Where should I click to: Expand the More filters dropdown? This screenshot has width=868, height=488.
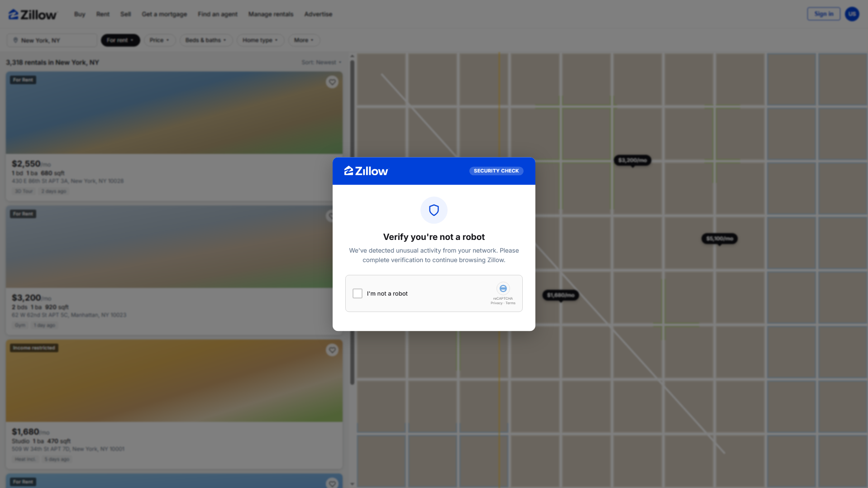[304, 40]
